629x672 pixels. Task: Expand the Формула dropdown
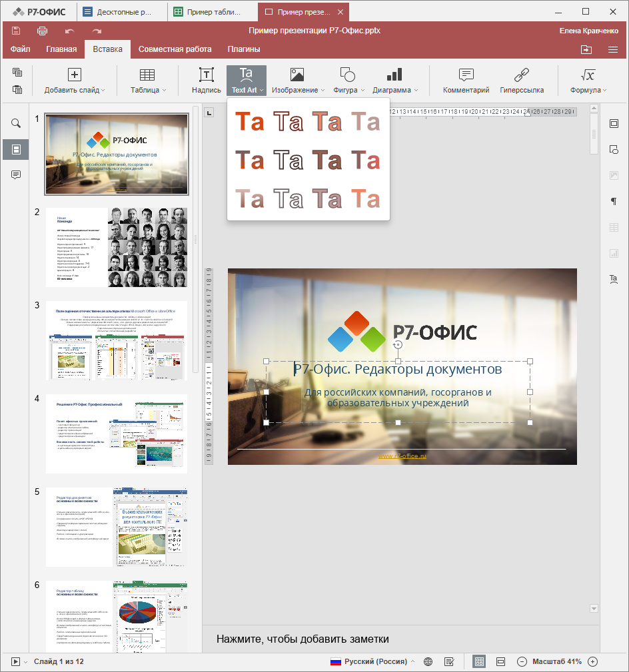coord(605,91)
